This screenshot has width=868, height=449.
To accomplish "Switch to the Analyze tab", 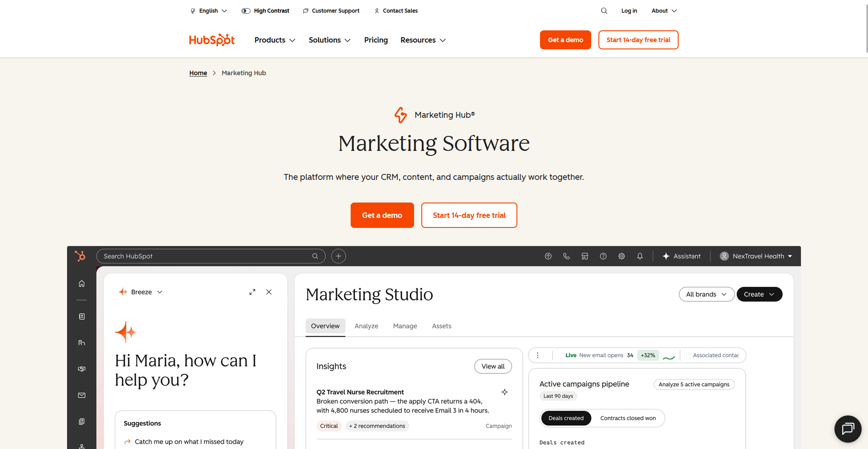I will [366, 326].
